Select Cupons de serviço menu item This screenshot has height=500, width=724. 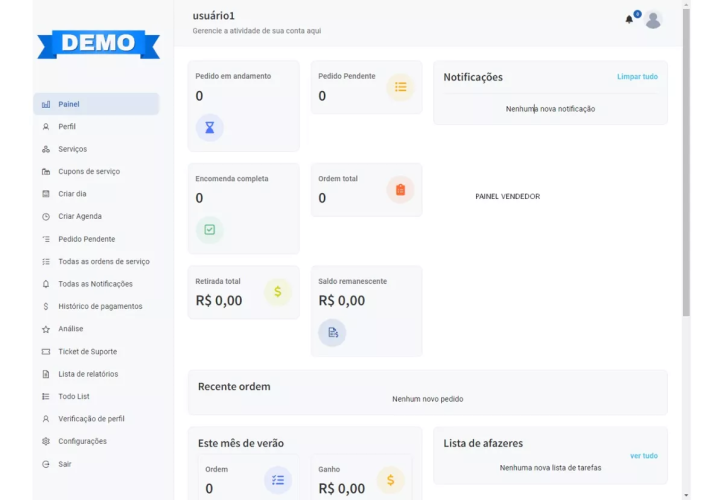click(89, 172)
